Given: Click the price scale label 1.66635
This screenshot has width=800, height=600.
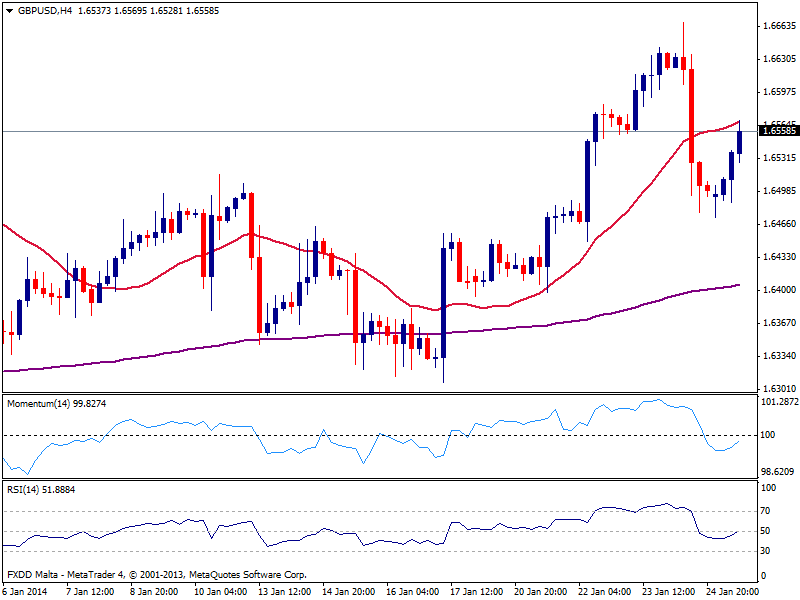Looking at the screenshot, I should point(779,26).
